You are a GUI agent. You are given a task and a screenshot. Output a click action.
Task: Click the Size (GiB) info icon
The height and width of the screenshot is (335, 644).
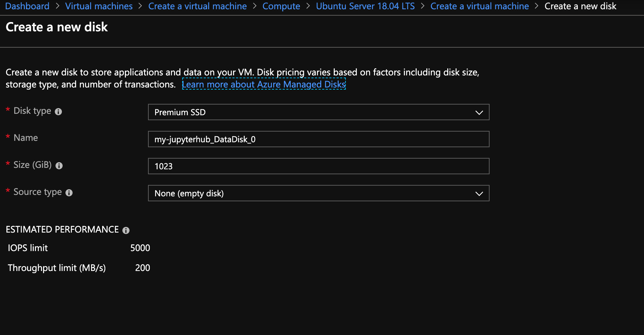59,166
